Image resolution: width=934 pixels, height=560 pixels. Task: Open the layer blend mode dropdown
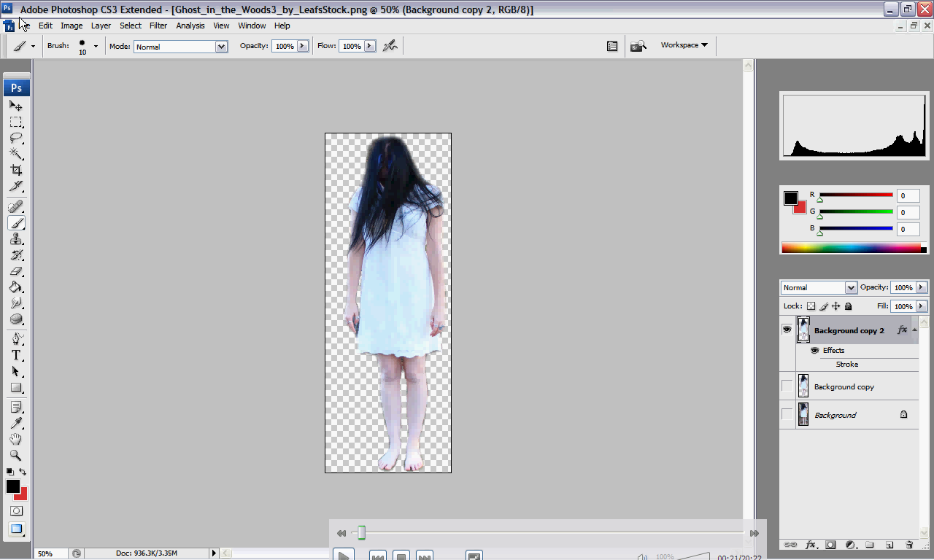pyautogui.click(x=819, y=288)
